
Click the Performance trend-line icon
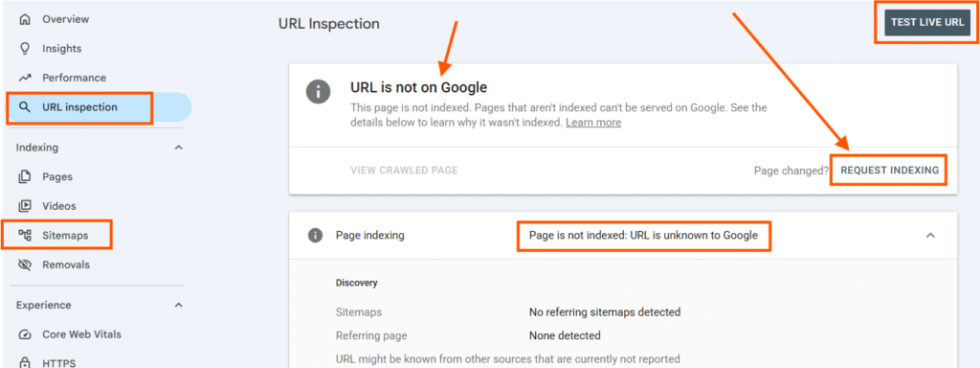[25, 78]
